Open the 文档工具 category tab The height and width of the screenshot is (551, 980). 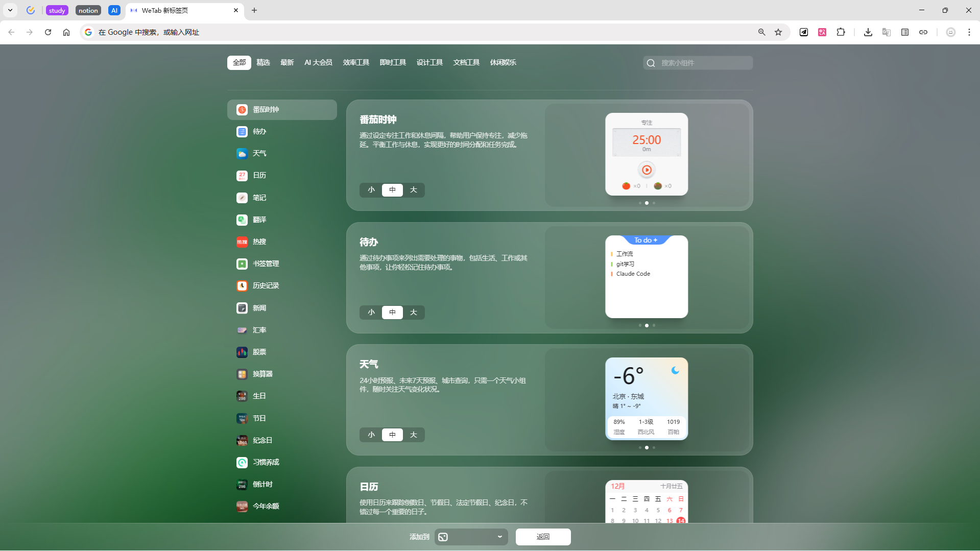coord(466,63)
